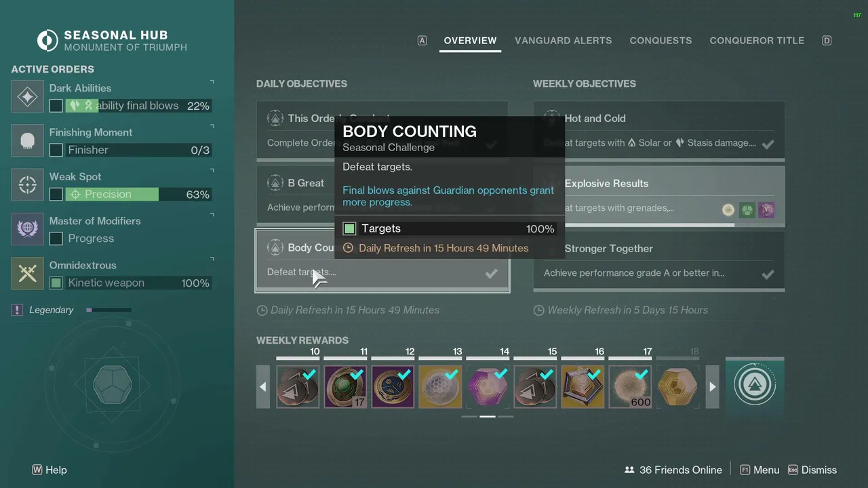
Task: Click the Body Counting objective challenge icon
Action: point(275,248)
